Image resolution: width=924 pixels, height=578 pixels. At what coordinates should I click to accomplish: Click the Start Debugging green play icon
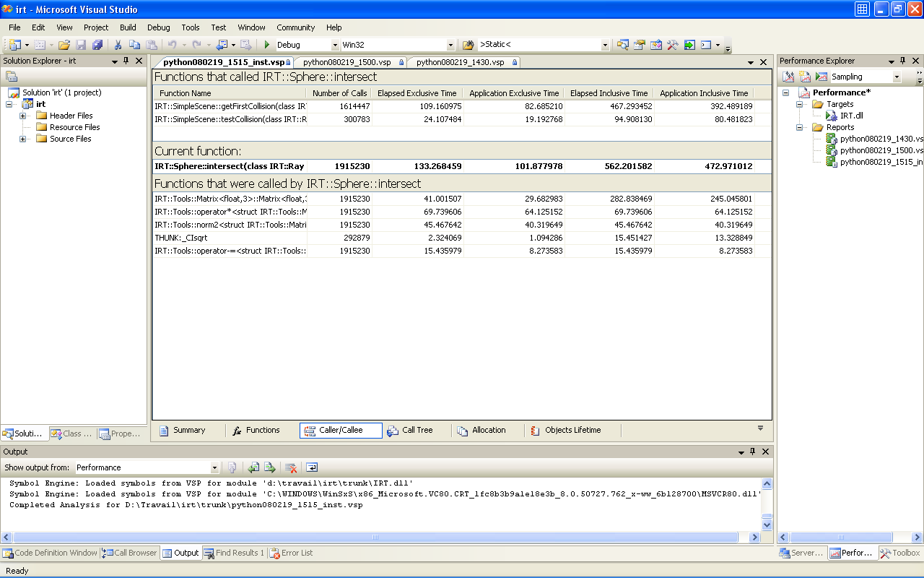click(x=267, y=45)
